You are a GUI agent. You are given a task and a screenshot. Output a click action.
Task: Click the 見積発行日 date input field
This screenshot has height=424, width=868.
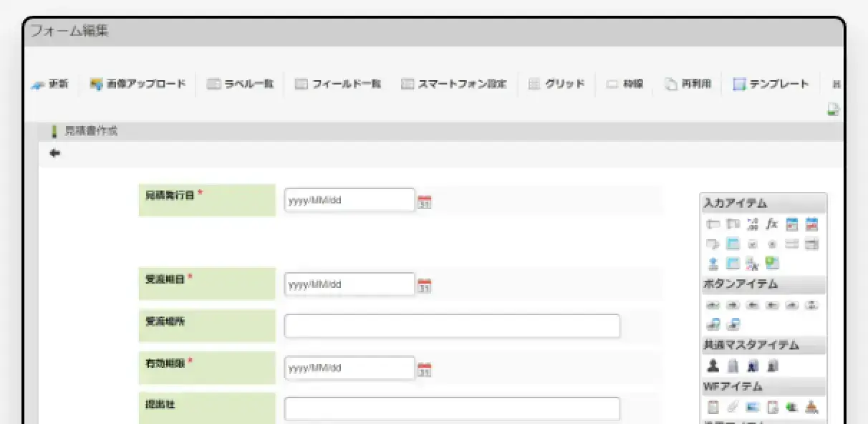coord(349,200)
